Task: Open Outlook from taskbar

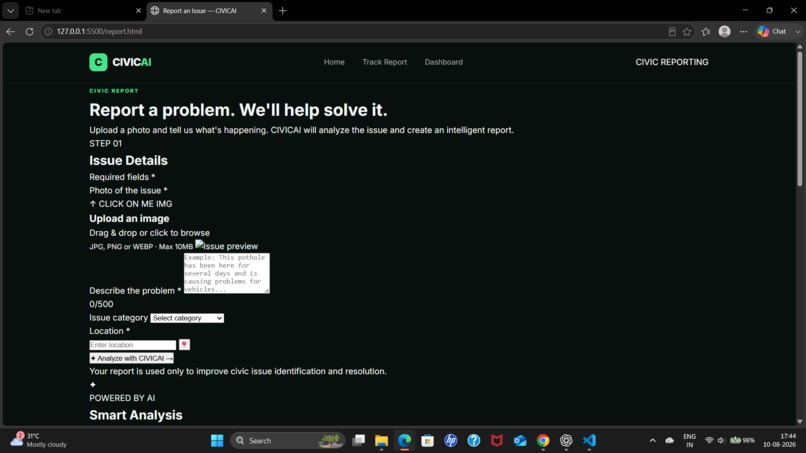Action: (x=520, y=441)
